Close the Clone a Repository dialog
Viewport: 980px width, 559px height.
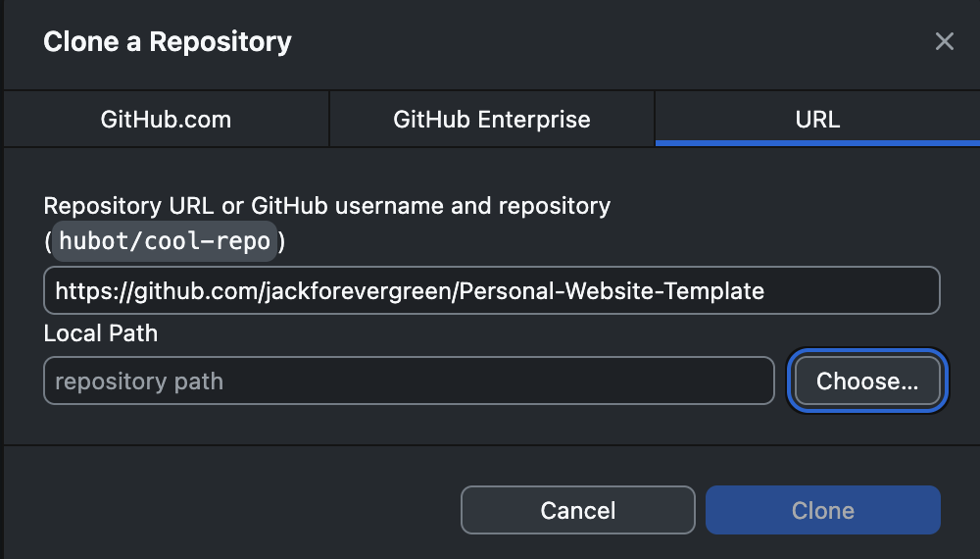[944, 41]
